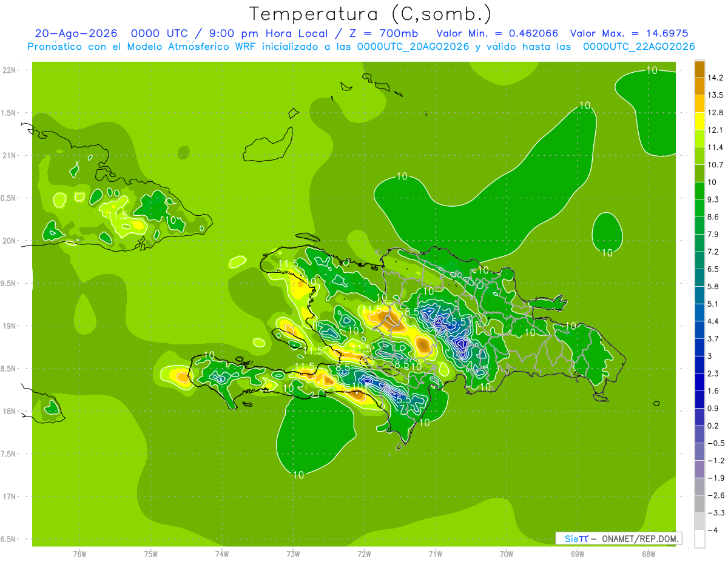Click the "18N" latitude label

tap(10, 412)
